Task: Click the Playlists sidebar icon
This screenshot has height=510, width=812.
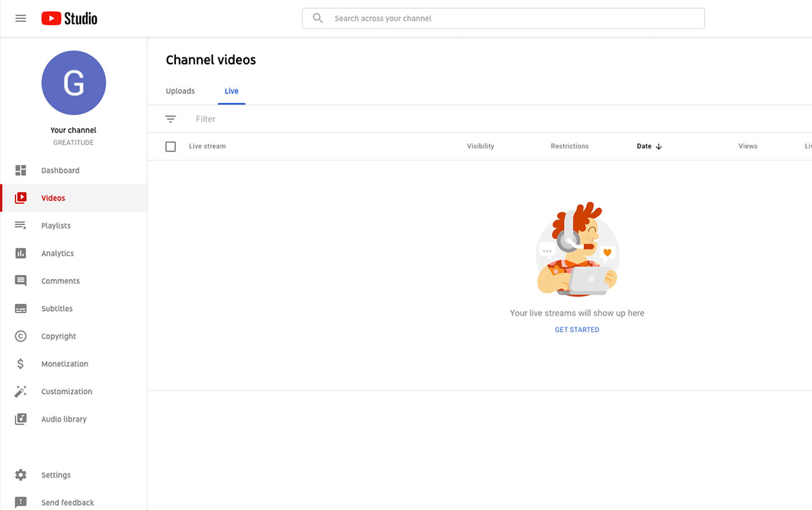Action: [21, 226]
